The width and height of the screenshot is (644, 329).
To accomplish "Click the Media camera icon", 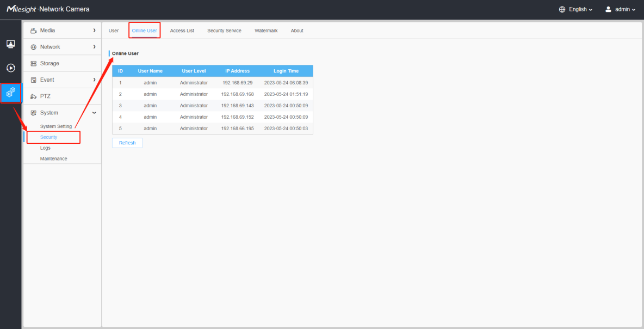I will (34, 31).
